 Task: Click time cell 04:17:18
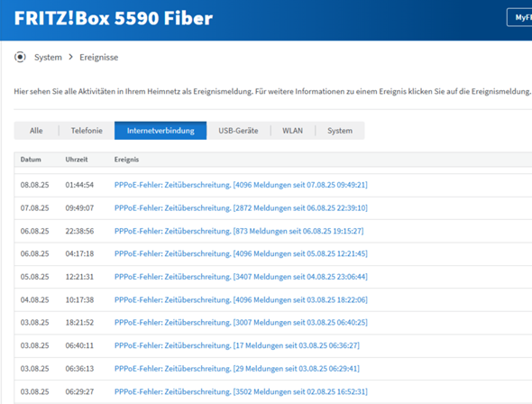[x=79, y=253]
